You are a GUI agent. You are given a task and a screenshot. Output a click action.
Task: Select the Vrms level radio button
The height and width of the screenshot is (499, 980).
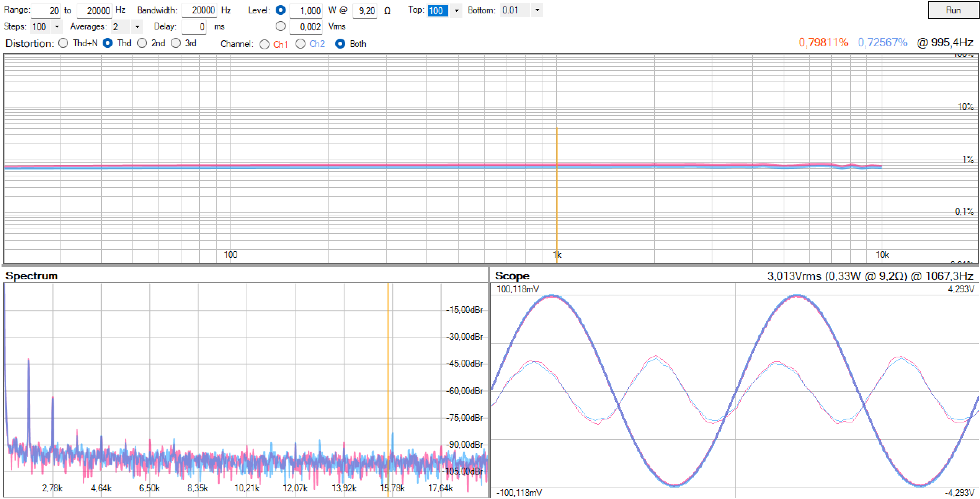pyautogui.click(x=281, y=26)
